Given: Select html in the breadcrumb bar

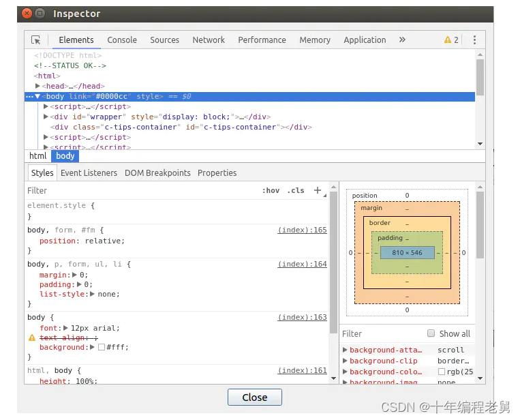Looking at the screenshot, I should pyautogui.click(x=37, y=156).
